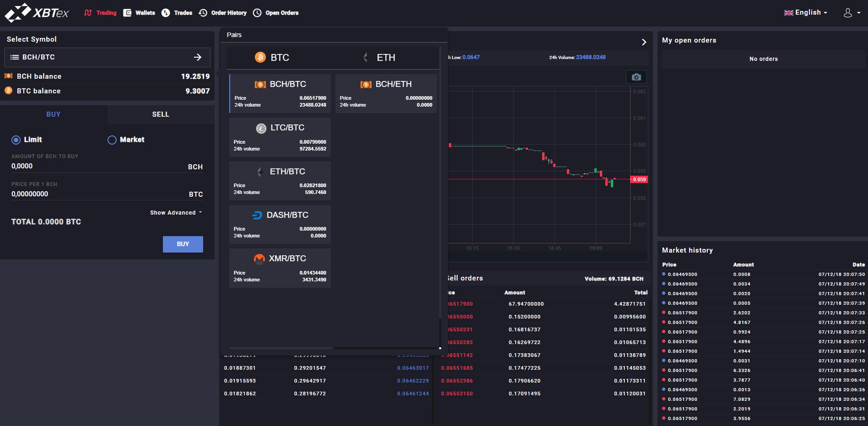Choose the ETH/BTC pair card

[x=280, y=181]
